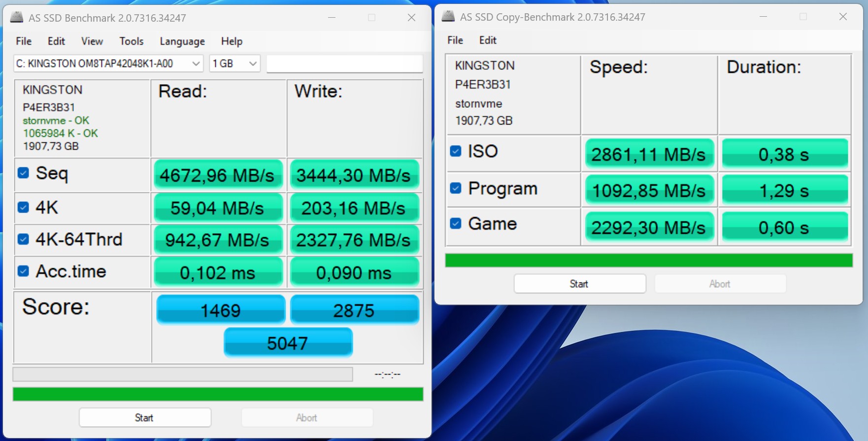Click the AS SSD Copy-Benchmark title bar icon

[448, 17]
